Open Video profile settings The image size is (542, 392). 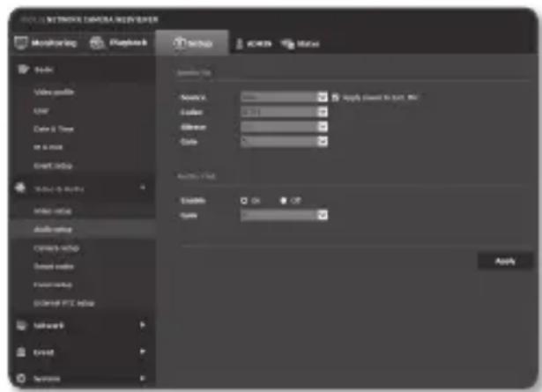[54, 92]
